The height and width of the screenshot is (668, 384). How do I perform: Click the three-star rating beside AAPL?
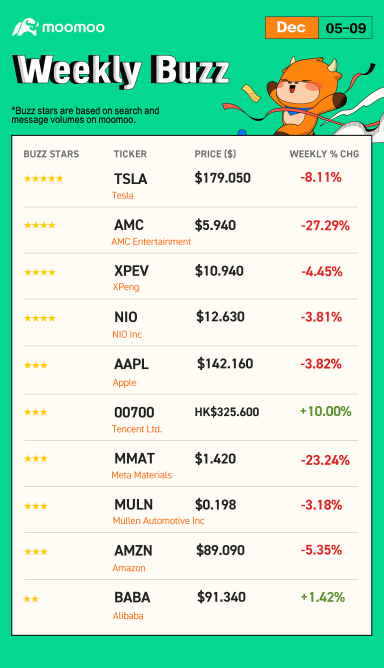[x=36, y=365]
